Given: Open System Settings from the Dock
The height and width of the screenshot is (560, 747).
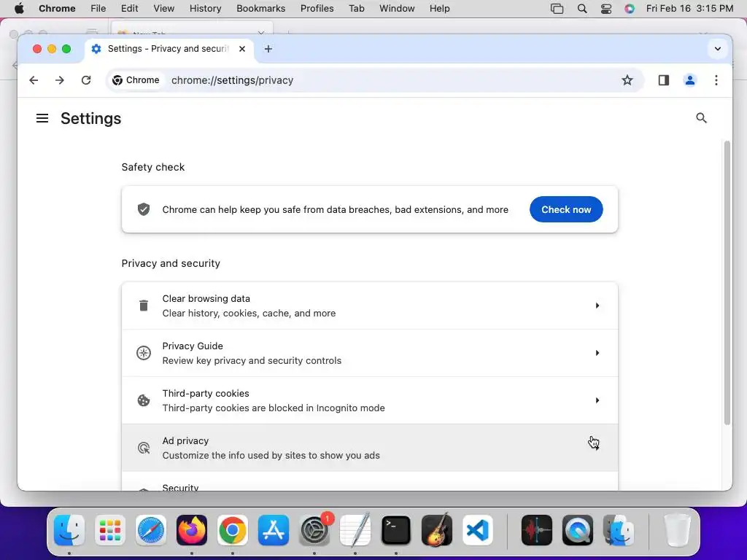Looking at the screenshot, I should click(x=314, y=530).
